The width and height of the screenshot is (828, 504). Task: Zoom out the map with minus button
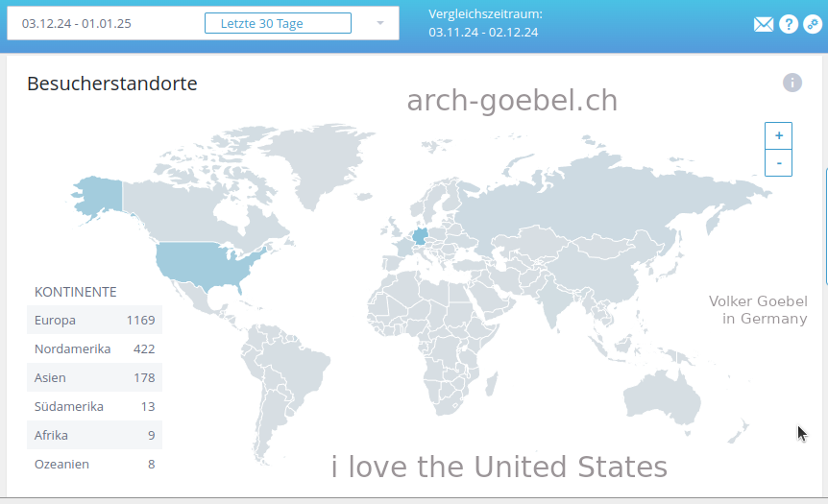(778, 163)
